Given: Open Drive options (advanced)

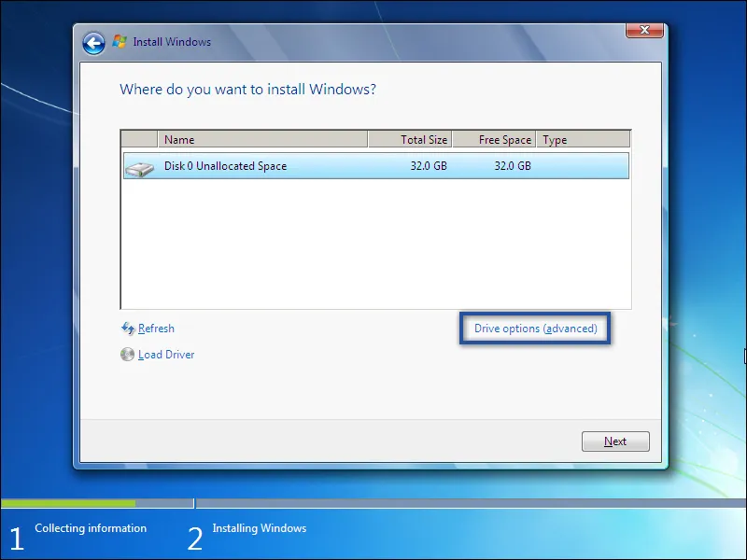Looking at the screenshot, I should (x=535, y=329).
